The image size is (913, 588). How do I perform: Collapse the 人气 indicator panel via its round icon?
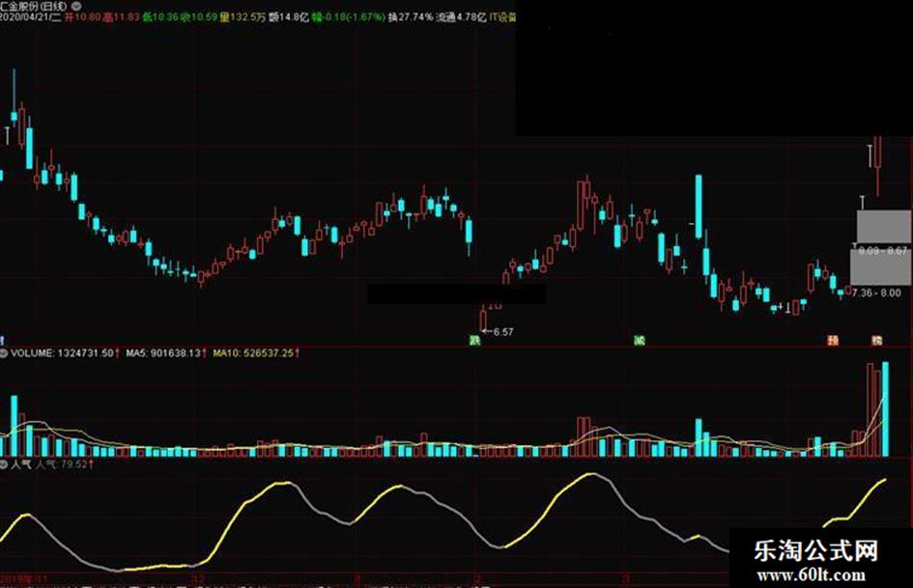(4, 464)
